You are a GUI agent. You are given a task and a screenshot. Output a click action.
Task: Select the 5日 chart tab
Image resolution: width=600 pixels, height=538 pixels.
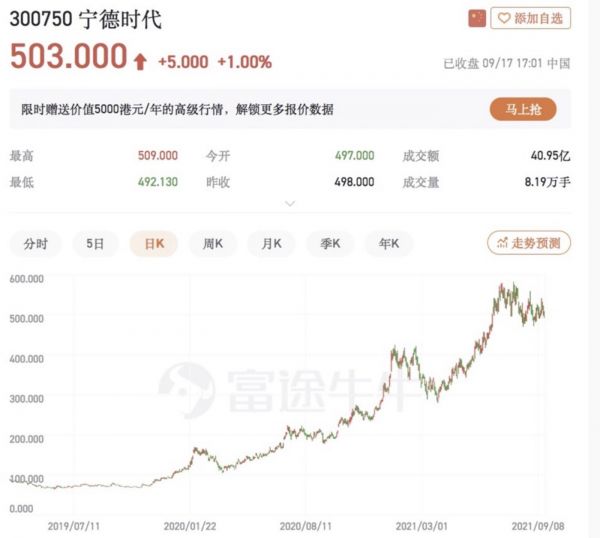(95, 243)
